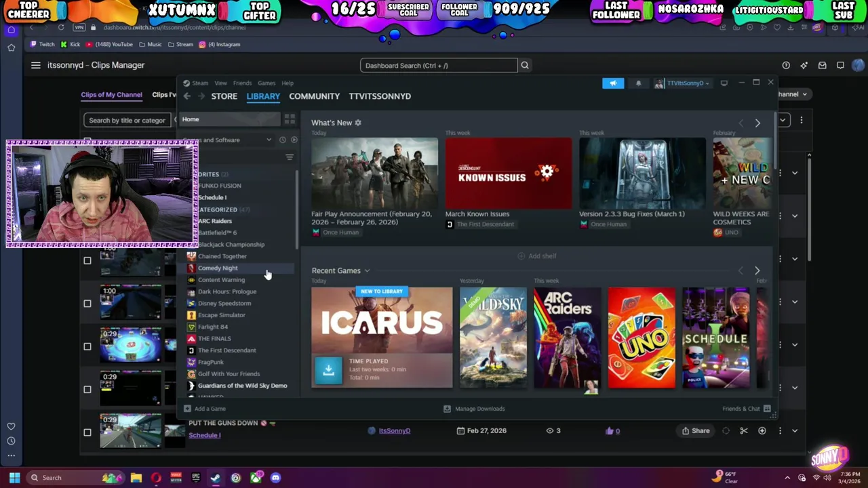Open library advanced filter icon
The image size is (868, 488).
coord(290,157)
